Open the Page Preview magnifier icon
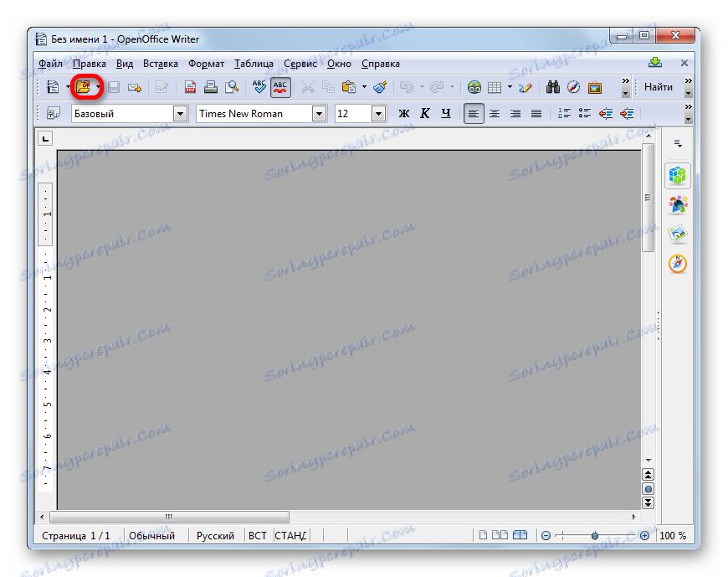This screenshot has width=728, height=577. pos(232,87)
